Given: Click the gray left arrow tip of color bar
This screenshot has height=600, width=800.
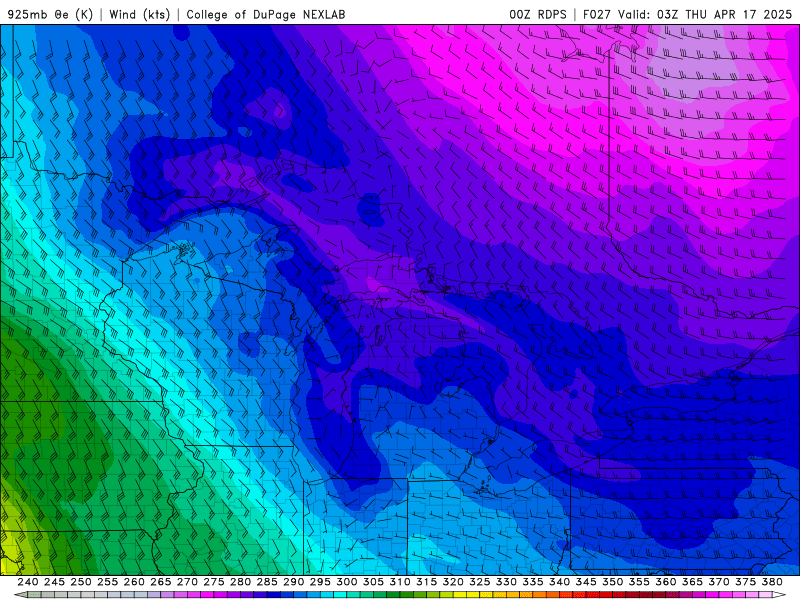Looking at the screenshot, I should pos(20,595).
